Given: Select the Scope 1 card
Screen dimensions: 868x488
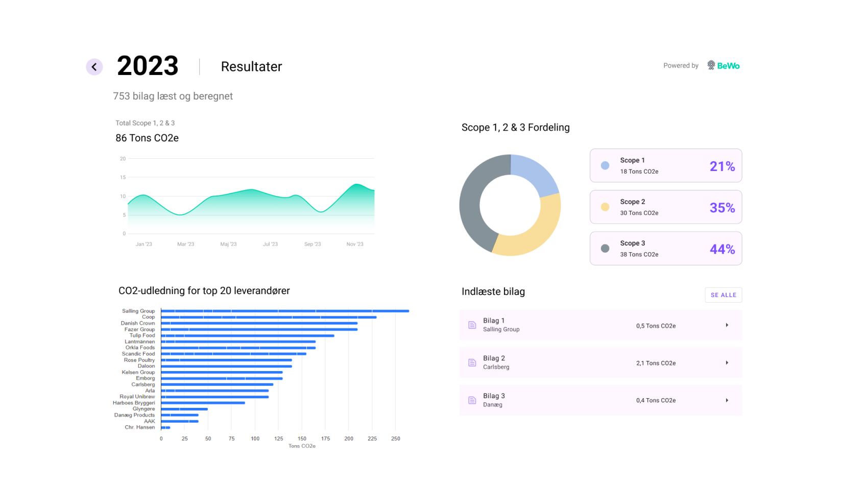Looking at the screenshot, I should pos(665,165).
